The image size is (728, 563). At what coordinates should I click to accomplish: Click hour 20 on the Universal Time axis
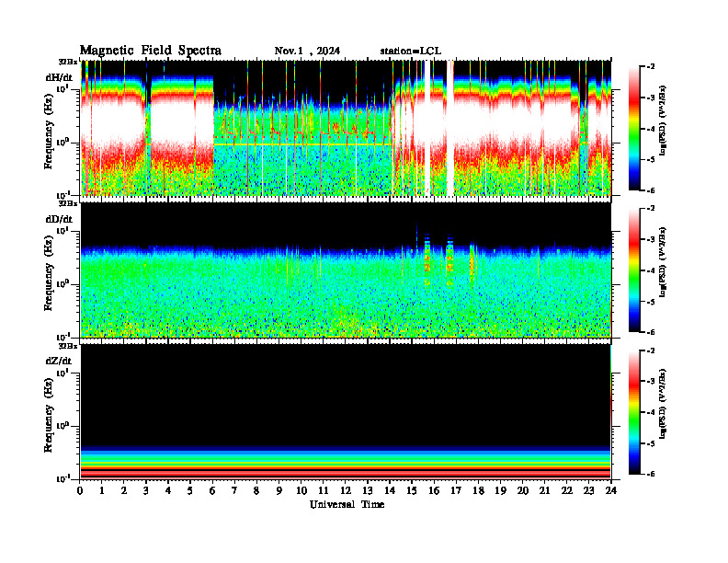pyautogui.click(x=523, y=490)
